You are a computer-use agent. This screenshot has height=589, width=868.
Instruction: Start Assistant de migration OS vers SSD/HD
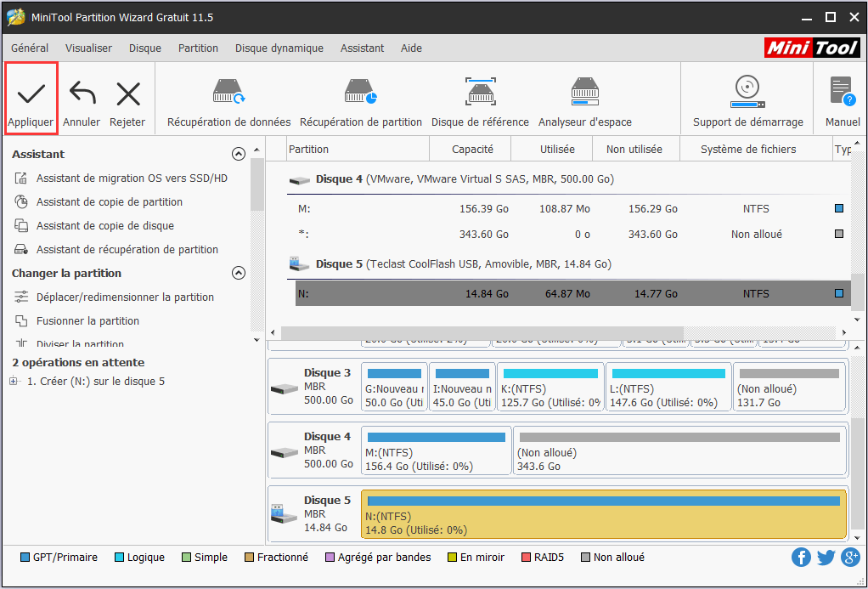click(132, 178)
